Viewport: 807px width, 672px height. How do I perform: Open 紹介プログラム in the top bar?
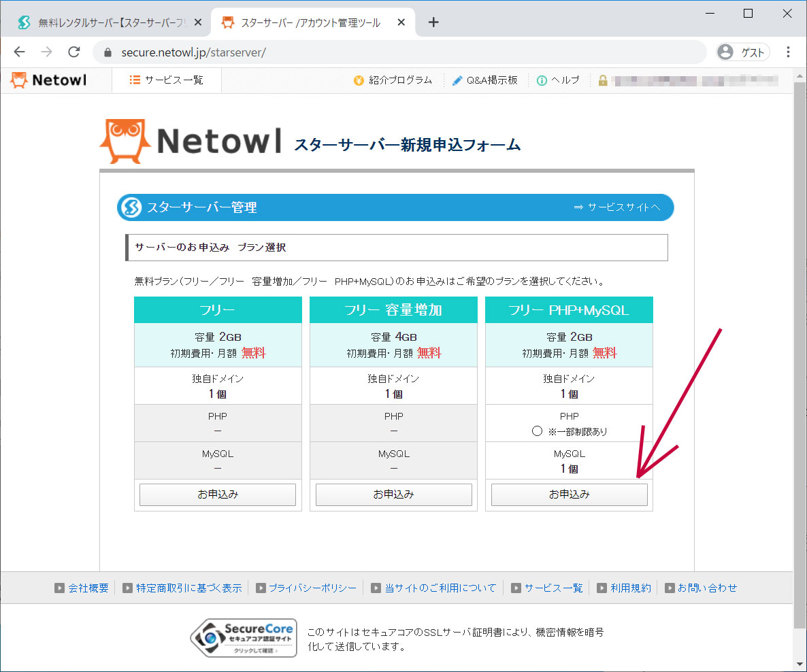[x=393, y=80]
